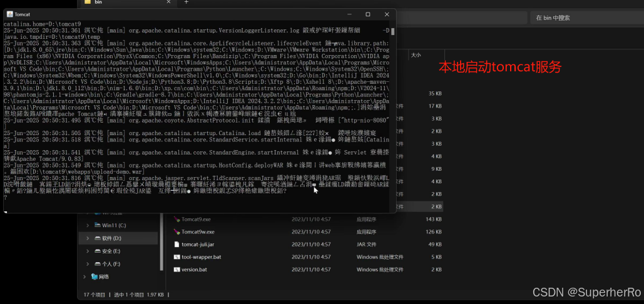Image resolution: width=644 pixels, height=304 pixels.
Task: Click the tool-wrapper.bat file icon
Action: point(176,257)
